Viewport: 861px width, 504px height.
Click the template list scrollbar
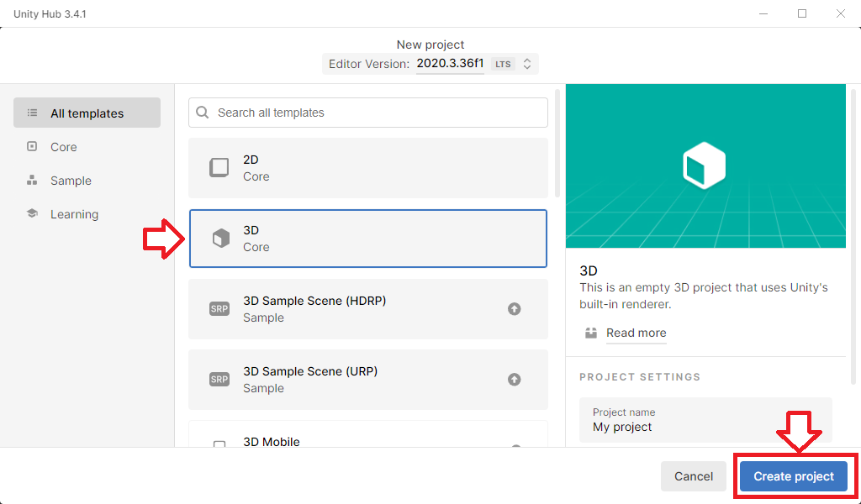pos(557,143)
